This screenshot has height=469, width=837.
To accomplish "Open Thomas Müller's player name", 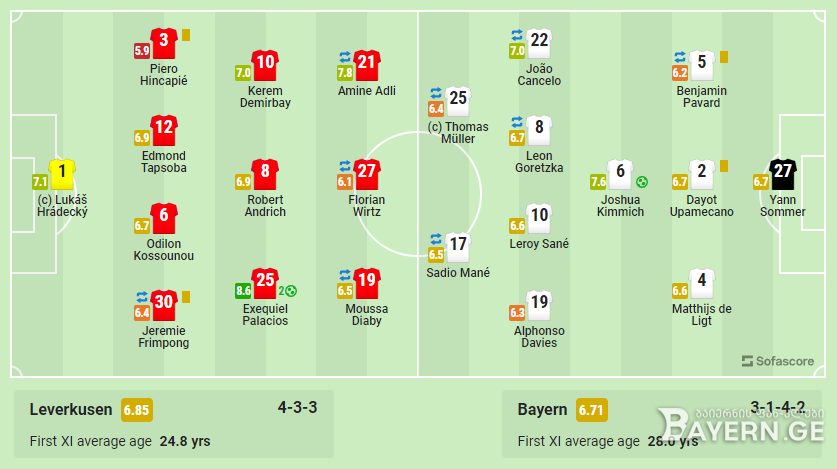I will (x=458, y=133).
